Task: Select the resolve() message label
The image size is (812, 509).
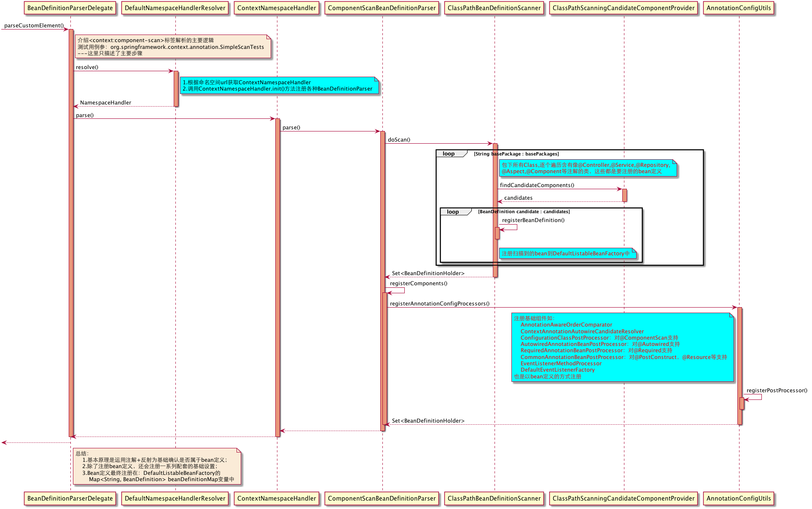Action: click(x=87, y=67)
